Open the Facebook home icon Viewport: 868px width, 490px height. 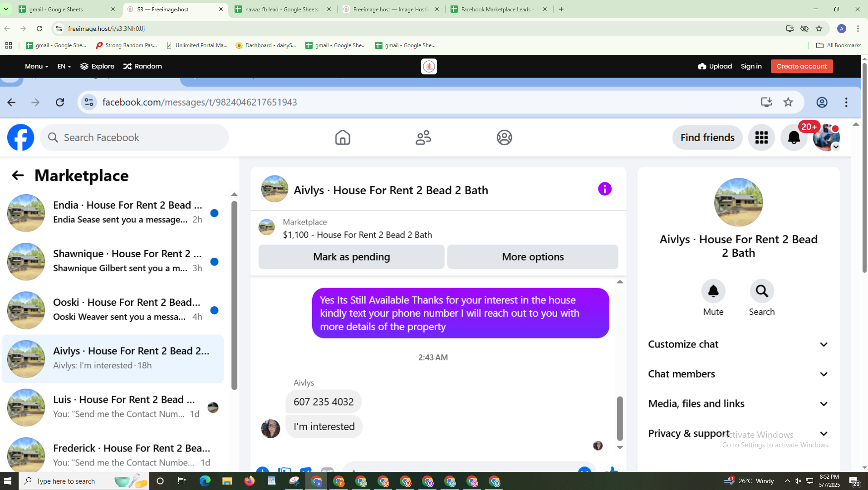coord(343,137)
